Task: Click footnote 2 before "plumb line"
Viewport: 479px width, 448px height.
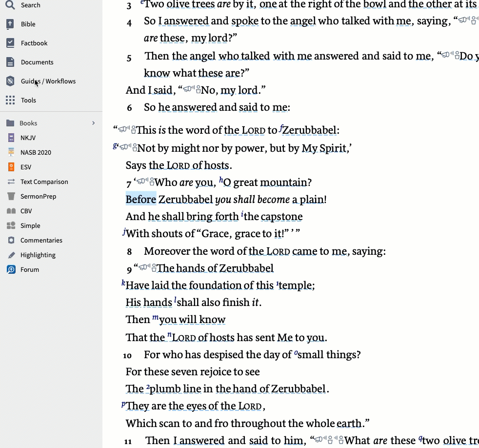Action: (147, 387)
